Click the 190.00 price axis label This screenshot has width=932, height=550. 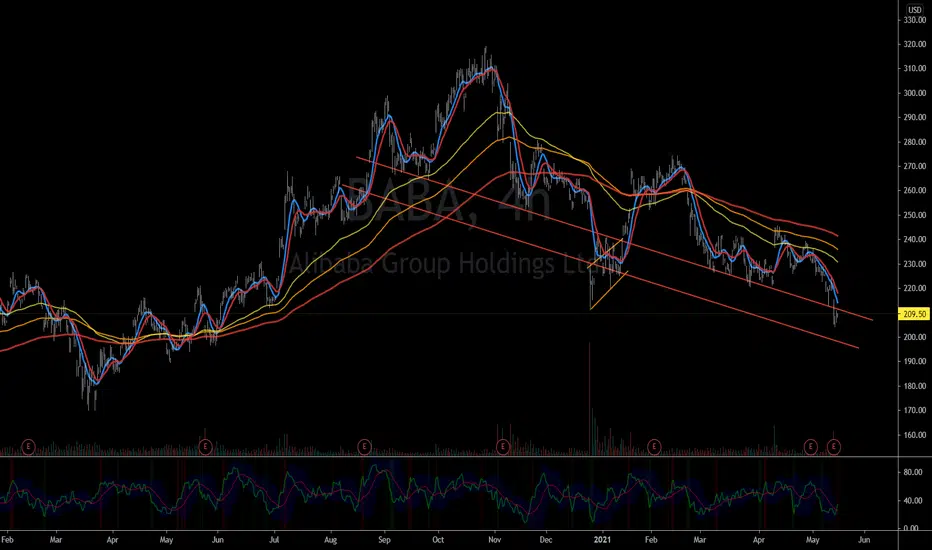[915, 362]
